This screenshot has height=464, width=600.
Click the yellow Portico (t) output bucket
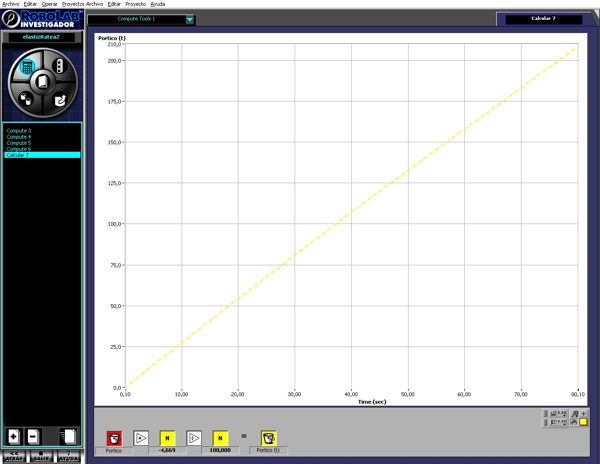click(x=269, y=438)
